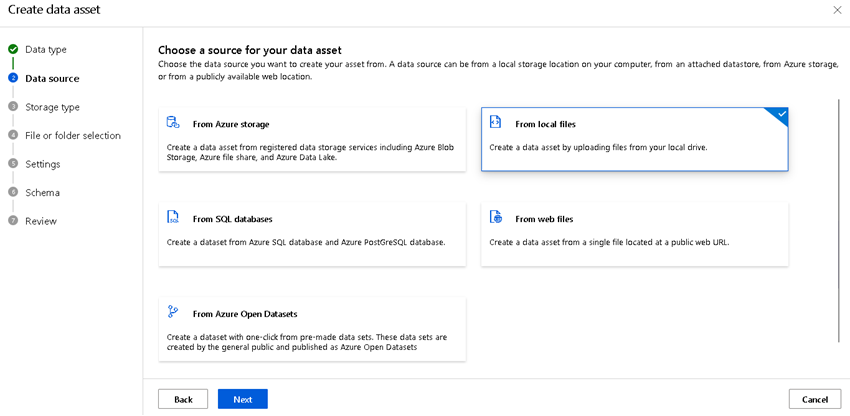Open the File or folder selection step
Image resolution: width=850 pixels, height=416 pixels.
coord(73,136)
